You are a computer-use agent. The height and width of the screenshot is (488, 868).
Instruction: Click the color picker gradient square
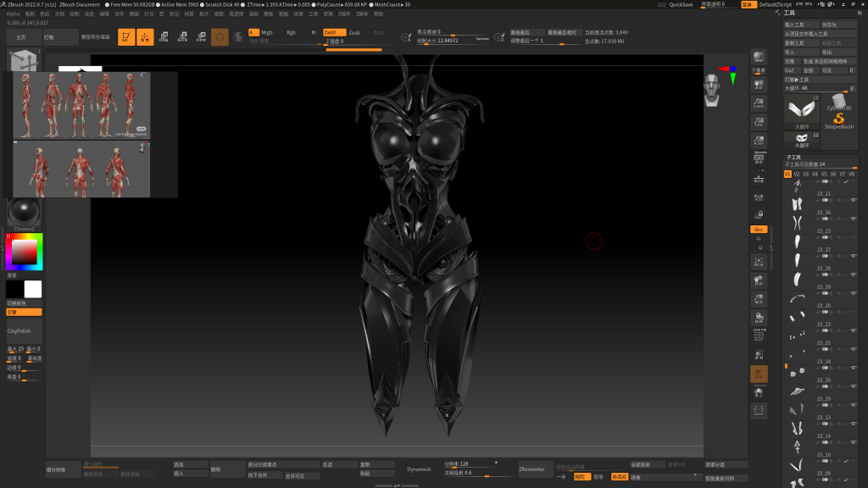point(26,251)
